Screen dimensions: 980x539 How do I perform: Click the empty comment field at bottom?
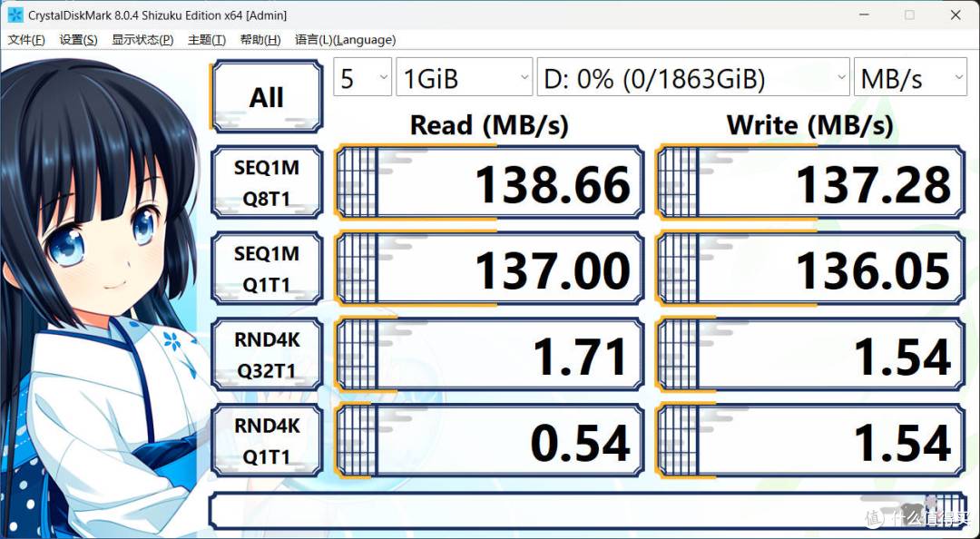[587, 510]
